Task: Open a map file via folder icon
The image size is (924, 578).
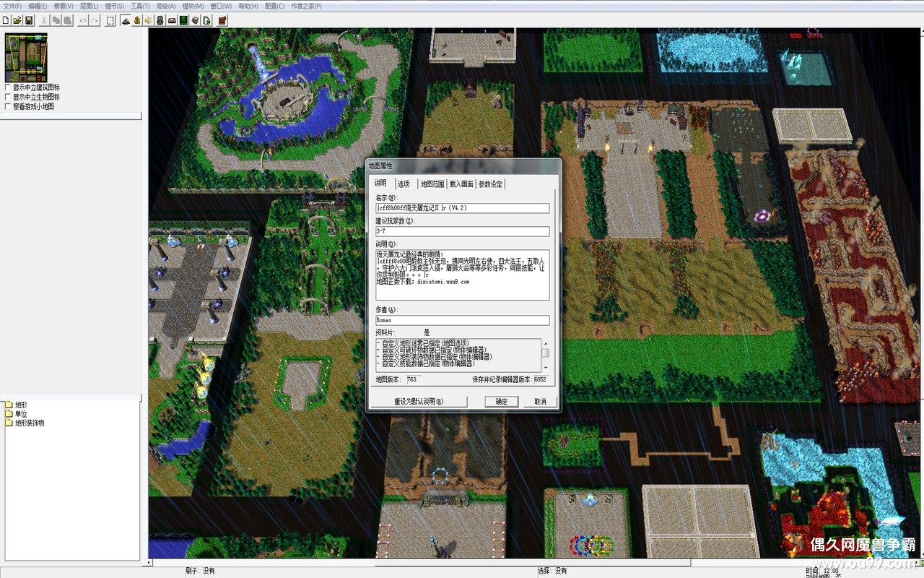Action: (17, 20)
